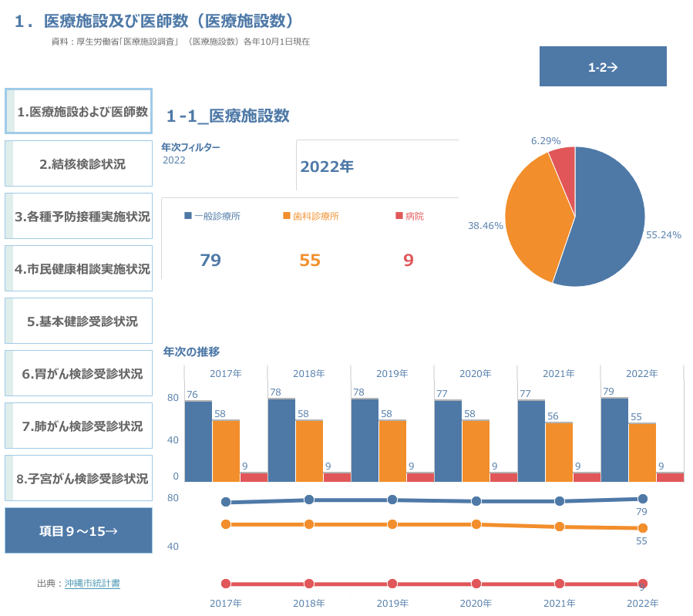The image size is (693, 616).
Task: Open the 2.結核検診状況 section
Action: click(x=79, y=163)
